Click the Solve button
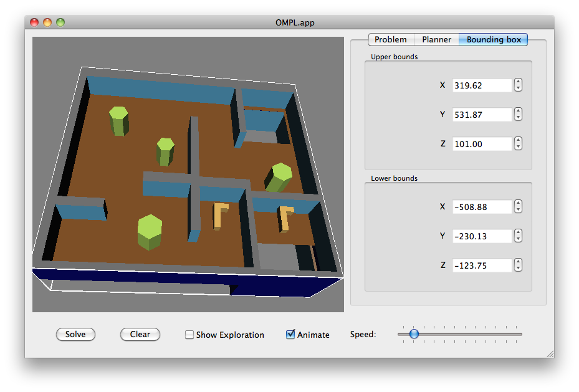The width and height of the screenshot is (579, 392). coord(75,335)
